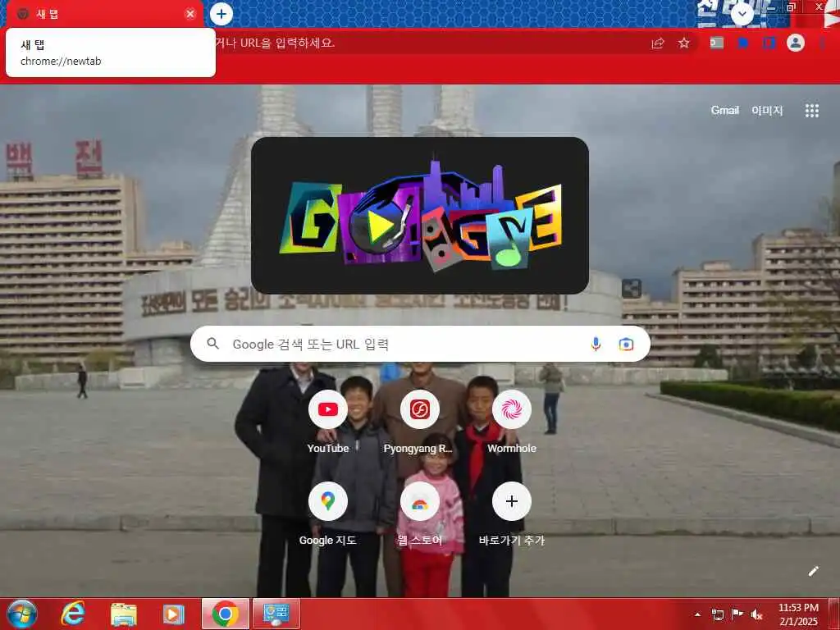This screenshot has width=840, height=630.
Task: Open the blue extension icon in toolbar
Action: pyautogui.click(x=743, y=43)
